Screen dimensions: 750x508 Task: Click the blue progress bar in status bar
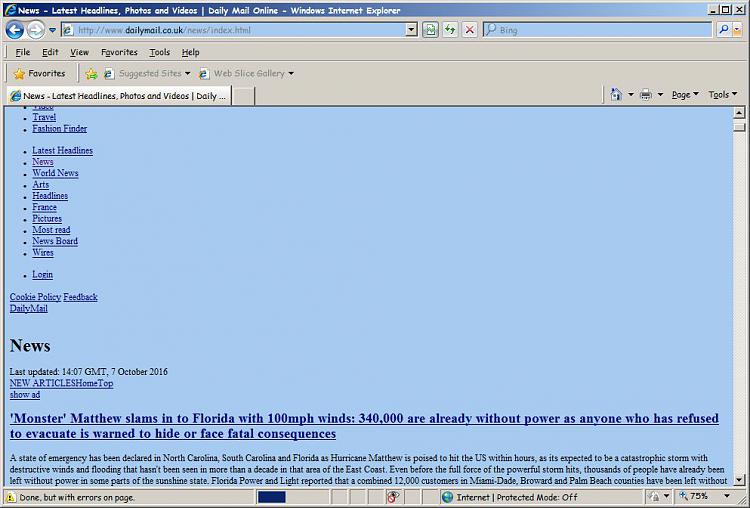tap(271, 497)
